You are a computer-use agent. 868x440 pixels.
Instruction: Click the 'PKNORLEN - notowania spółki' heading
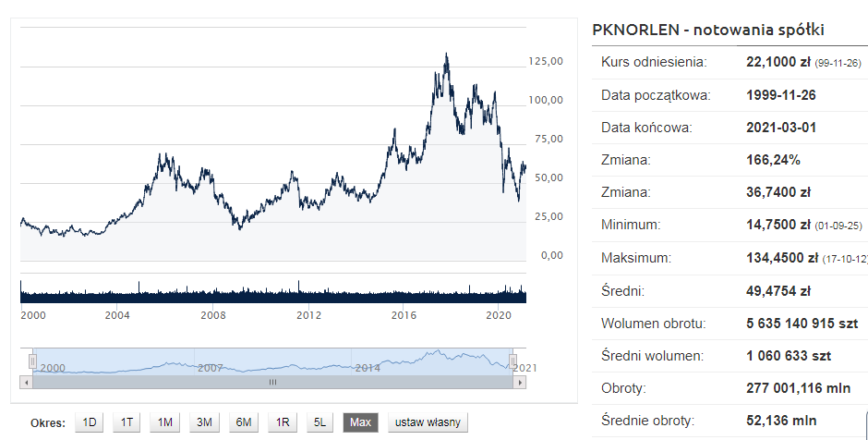click(x=707, y=30)
